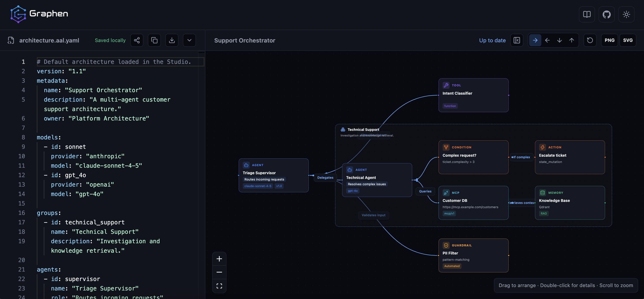
Task: Set layout direction left-to-right arrow
Action: pos(535,40)
